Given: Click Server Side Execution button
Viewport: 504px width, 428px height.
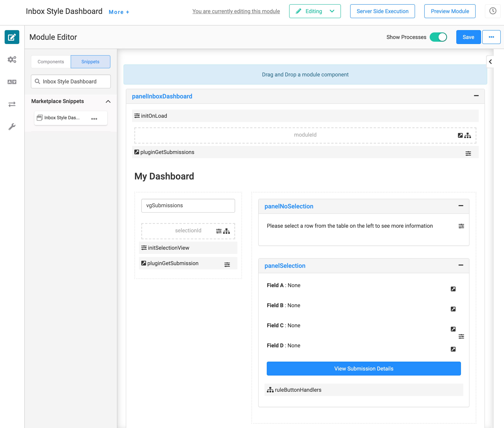Looking at the screenshot, I should tap(382, 11).
